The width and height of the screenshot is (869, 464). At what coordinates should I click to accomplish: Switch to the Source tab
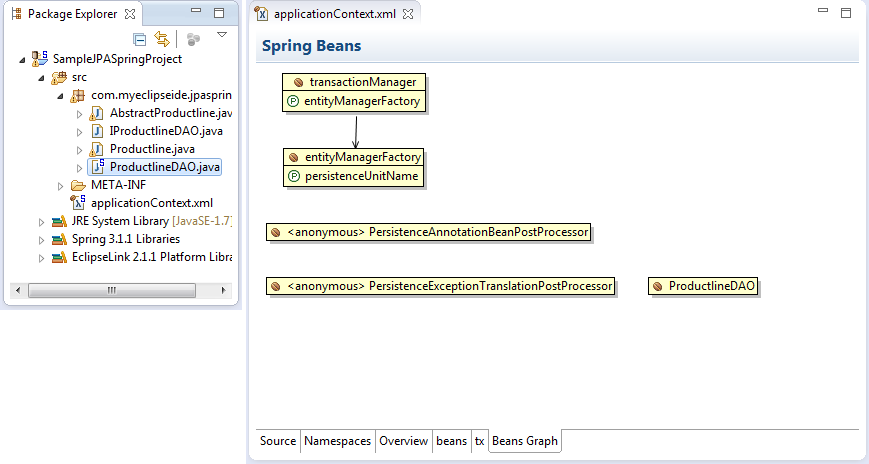[x=278, y=441]
